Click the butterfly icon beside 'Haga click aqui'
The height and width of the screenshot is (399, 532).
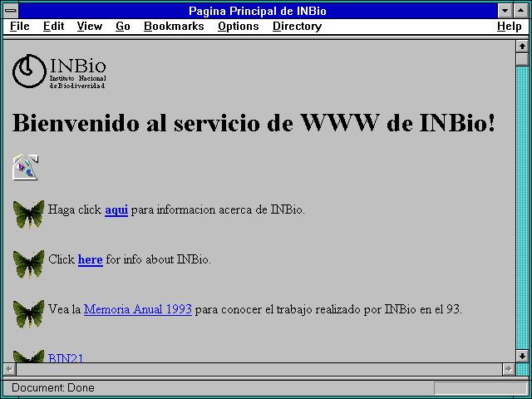(x=29, y=214)
